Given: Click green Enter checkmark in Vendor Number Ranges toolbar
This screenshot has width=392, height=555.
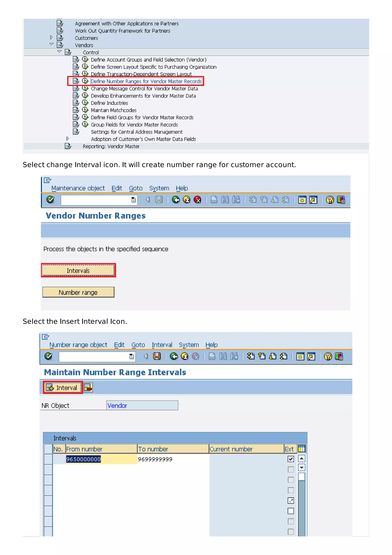Looking at the screenshot, I should coord(50,200).
